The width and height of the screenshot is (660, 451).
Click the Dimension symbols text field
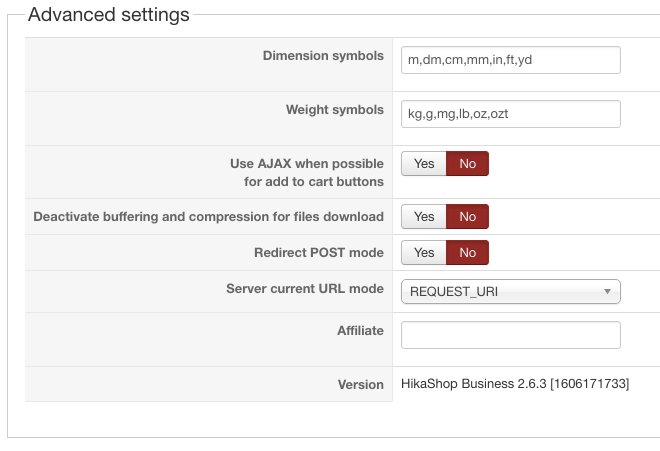510,60
